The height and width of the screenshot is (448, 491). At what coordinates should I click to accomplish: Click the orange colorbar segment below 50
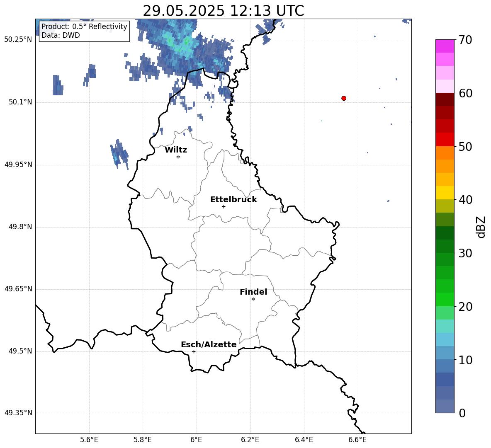445,153
